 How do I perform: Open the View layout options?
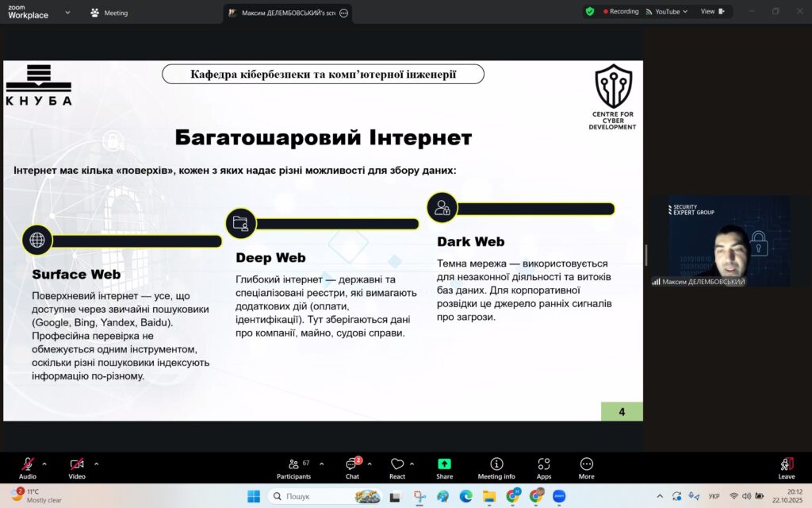[712, 12]
